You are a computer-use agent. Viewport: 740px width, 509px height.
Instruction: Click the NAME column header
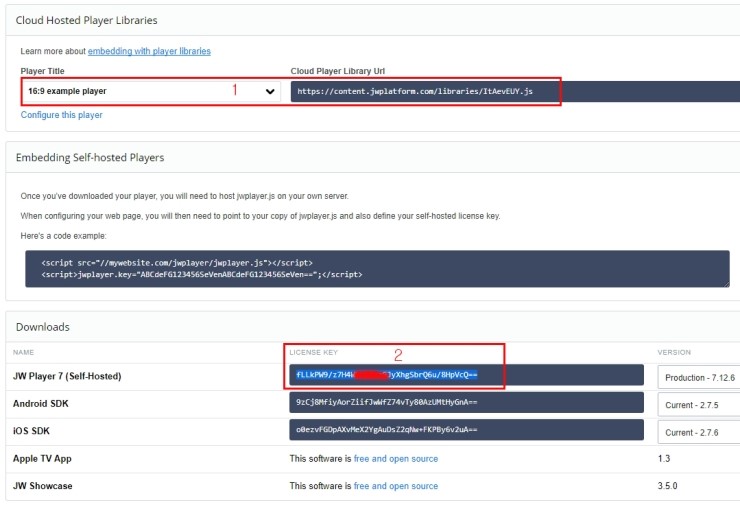[23, 352]
